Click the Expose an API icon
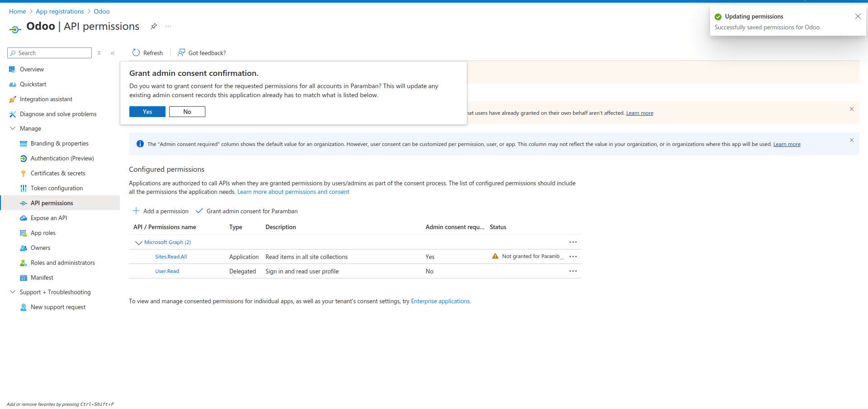The image size is (868, 409). point(23,218)
